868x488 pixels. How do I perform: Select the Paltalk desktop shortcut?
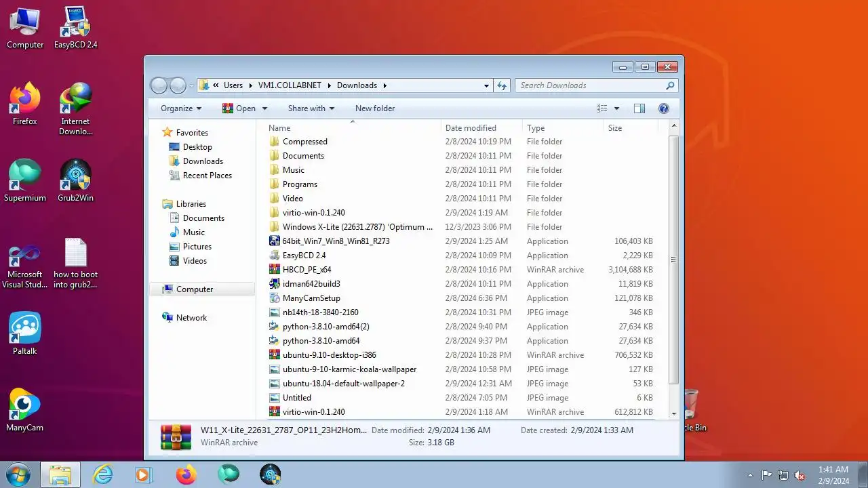[x=25, y=334]
